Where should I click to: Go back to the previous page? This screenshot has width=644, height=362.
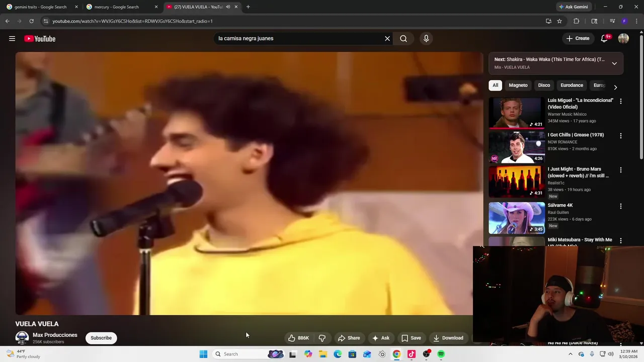pos(8,21)
